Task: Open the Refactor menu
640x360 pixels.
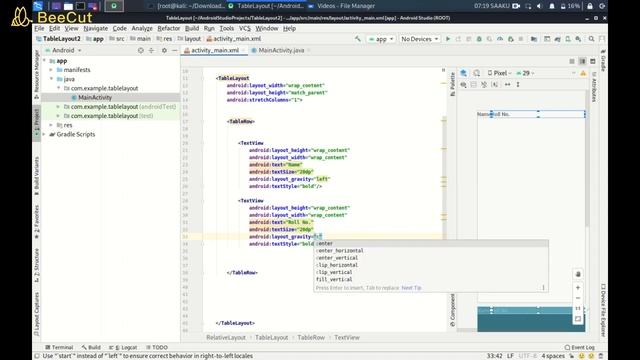Action: pyautogui.click(x=169, y=28)
